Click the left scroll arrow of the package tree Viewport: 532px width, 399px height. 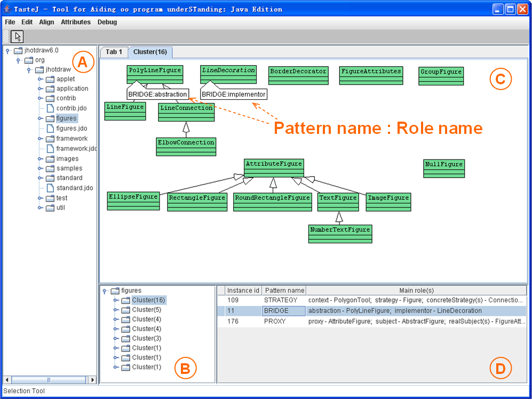pos(7,380)
